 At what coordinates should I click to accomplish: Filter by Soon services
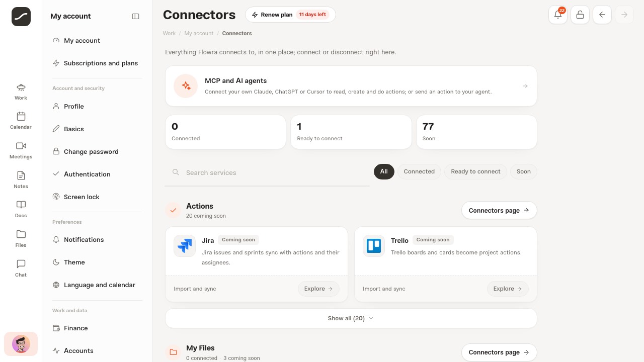[x=524, y=171]
